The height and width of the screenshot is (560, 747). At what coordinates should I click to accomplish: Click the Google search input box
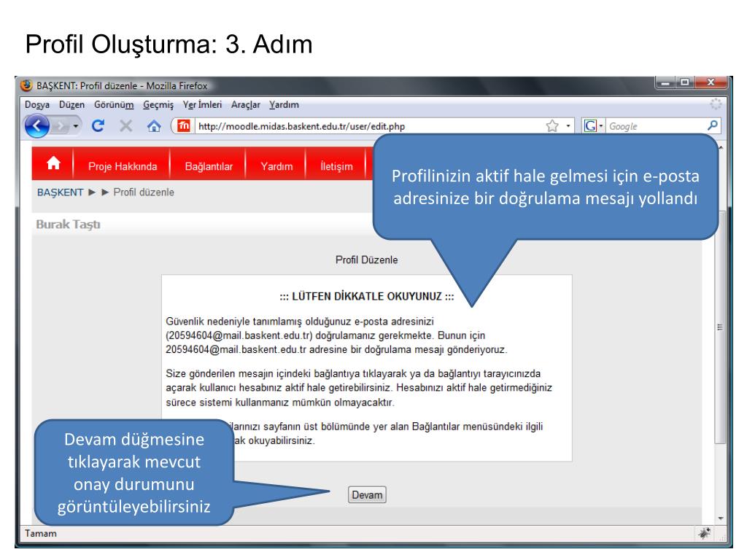pyautogui.click(x=655, y=126)
